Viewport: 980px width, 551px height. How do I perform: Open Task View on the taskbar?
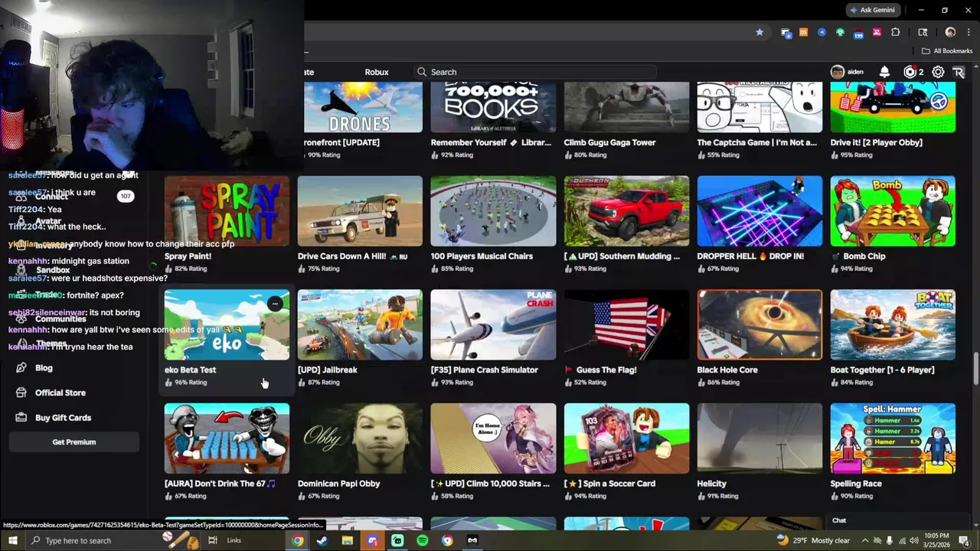[x=213, y=540]
